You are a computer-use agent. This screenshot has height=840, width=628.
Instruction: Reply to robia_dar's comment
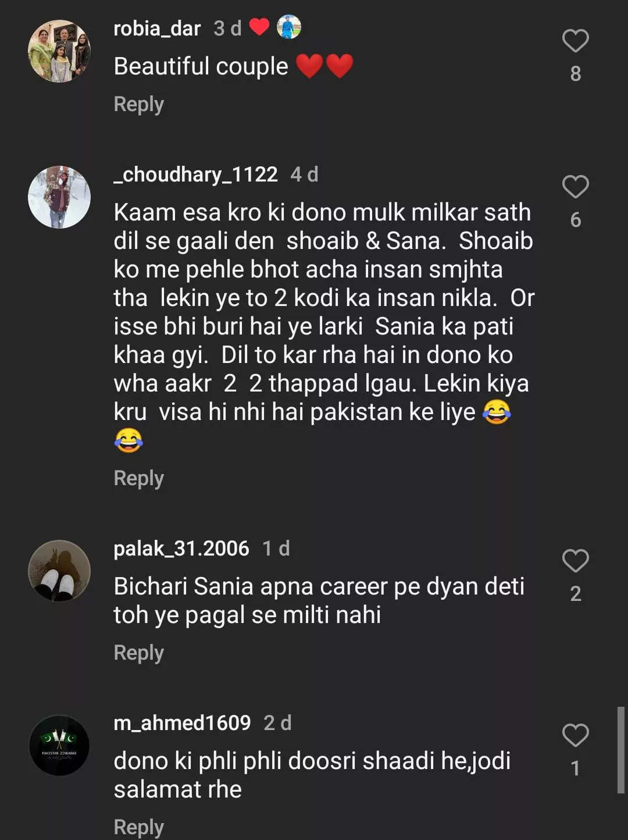(x=138, y=105)
